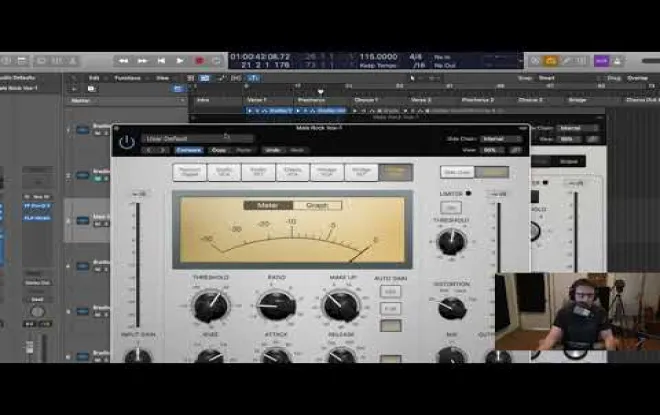660x415 pixels.
Task: Open the Keep Tempo dropdown in LCD
Action: pyautogui.click(x=378, y=65)
